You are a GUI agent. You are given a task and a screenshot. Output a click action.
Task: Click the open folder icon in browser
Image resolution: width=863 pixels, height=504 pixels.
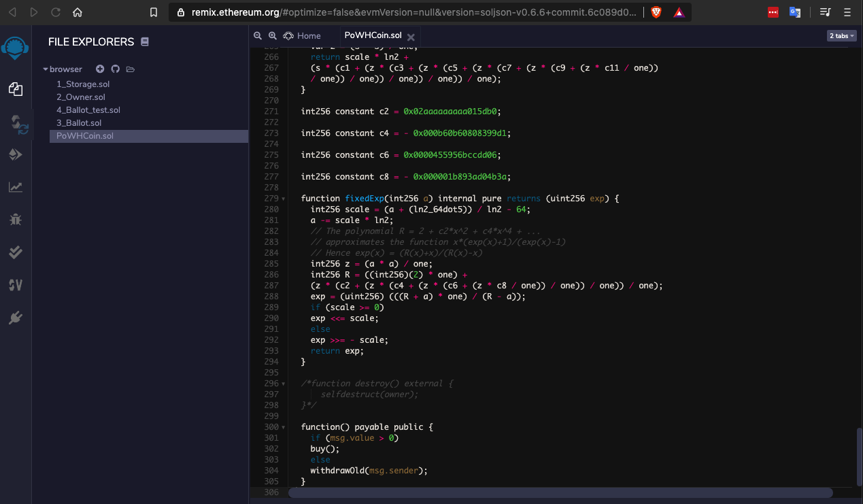coord(131,69)
